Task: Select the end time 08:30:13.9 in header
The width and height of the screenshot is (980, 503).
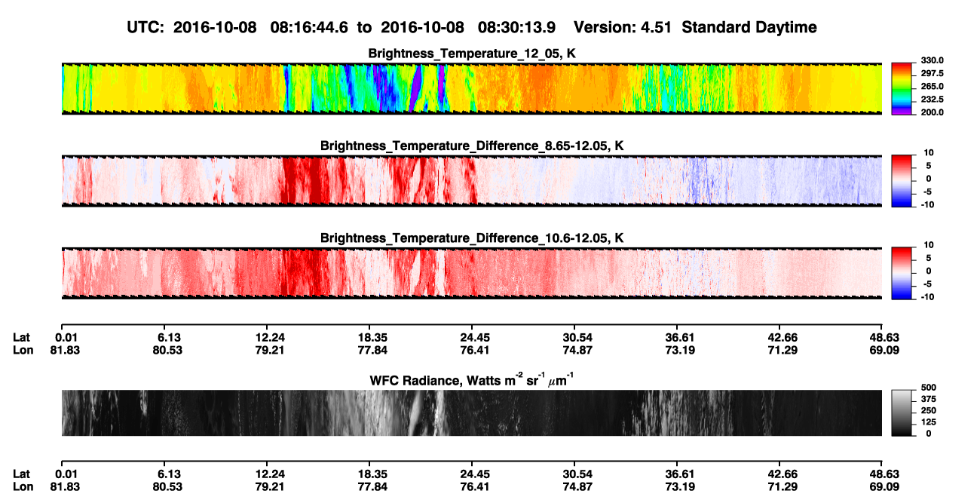Action: pos(517,27)
